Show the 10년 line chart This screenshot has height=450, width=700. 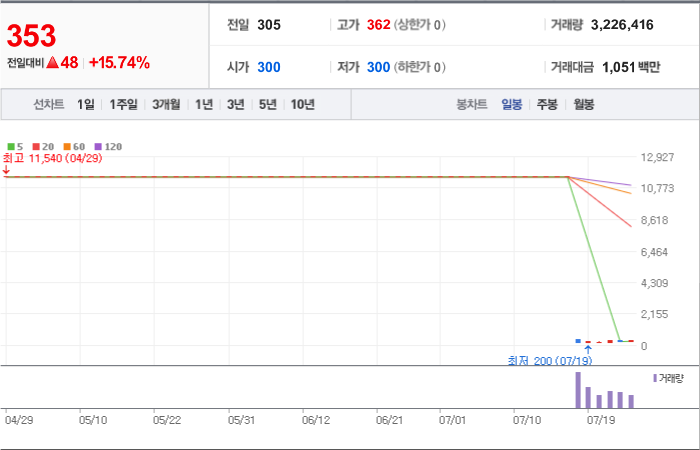(x=303, y=104)
